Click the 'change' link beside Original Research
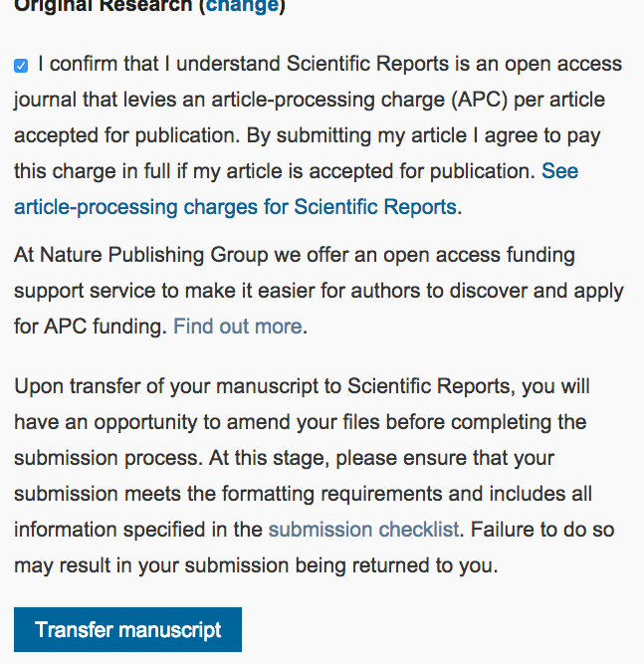The image size is (644, 664). [x=242, y=6]
